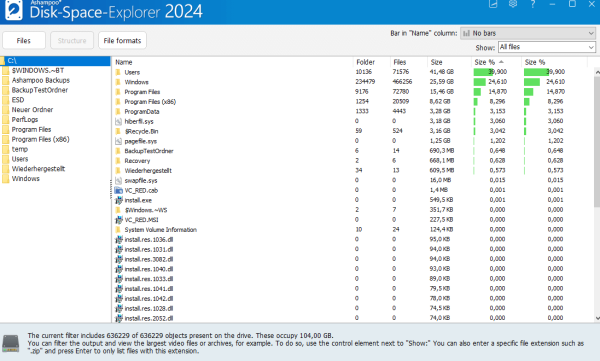Open the Show 'All files' filter dropdown

pos(547,47)
